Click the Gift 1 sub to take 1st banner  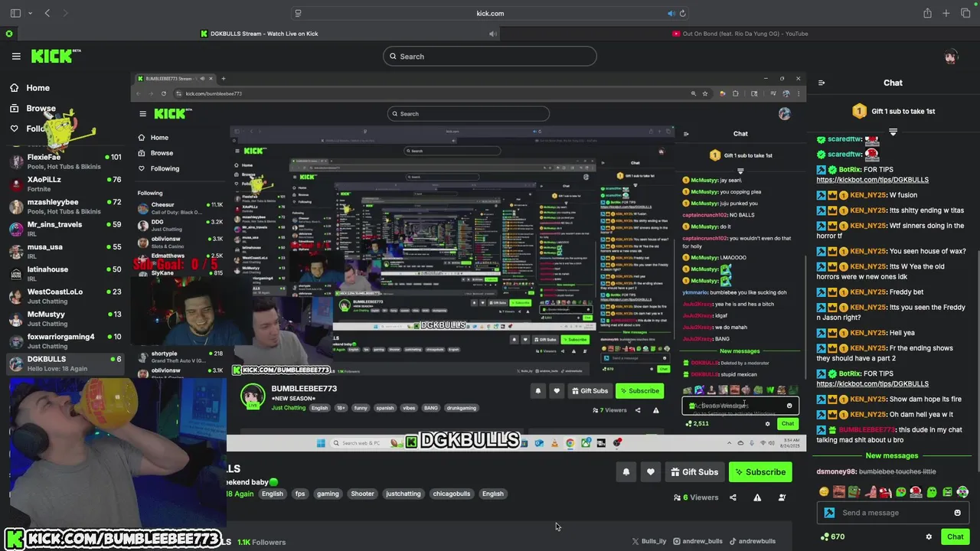(893, 111)
